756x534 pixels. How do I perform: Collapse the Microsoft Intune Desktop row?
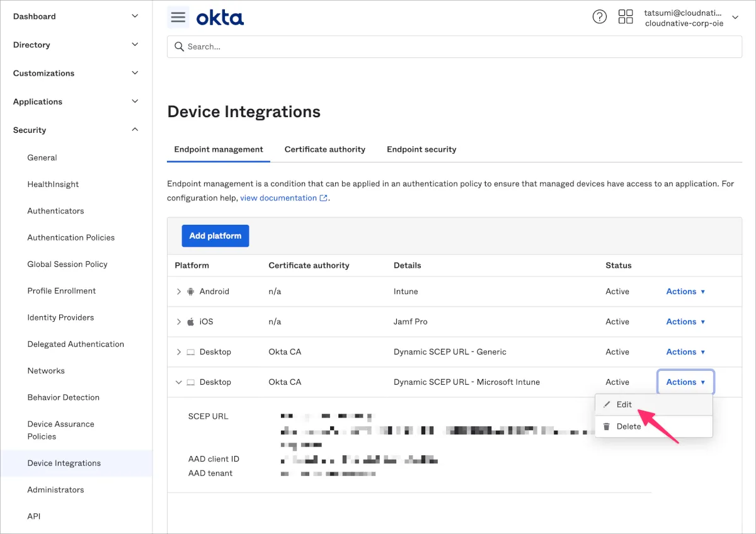(179, 382)
